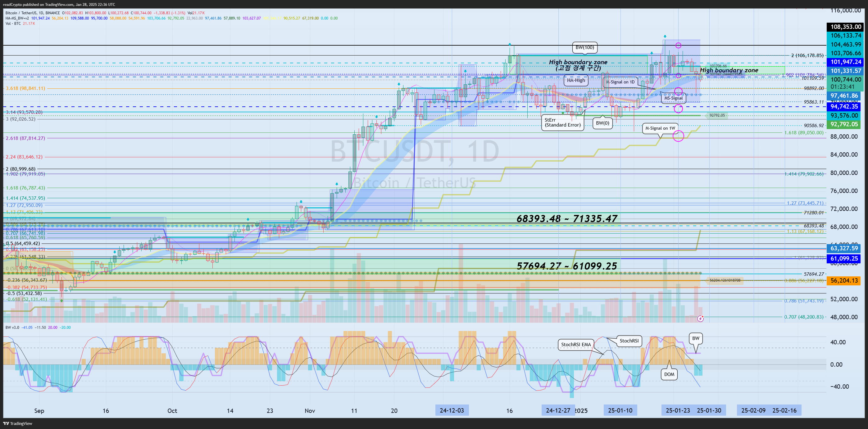868x429 pixels.
Task: Click the Sep label on time axis
Action: click(x=39, y=411)
